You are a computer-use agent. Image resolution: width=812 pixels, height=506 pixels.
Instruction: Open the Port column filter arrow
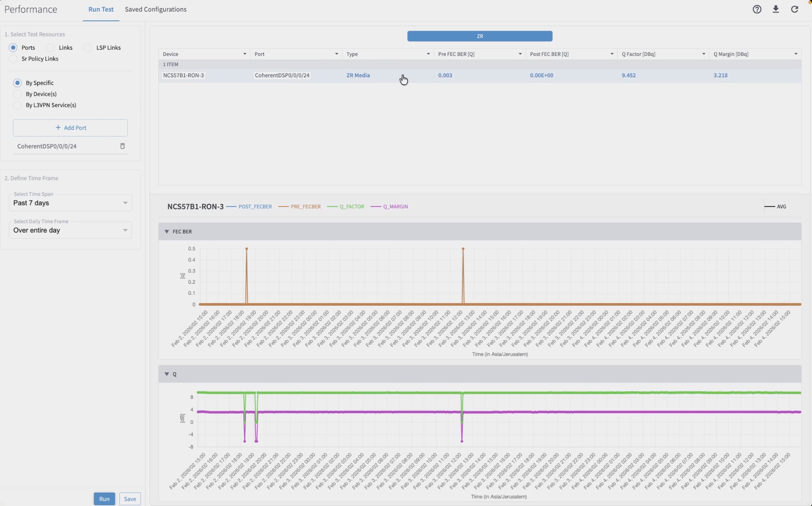pyautogui.click(x=336, y=54)
